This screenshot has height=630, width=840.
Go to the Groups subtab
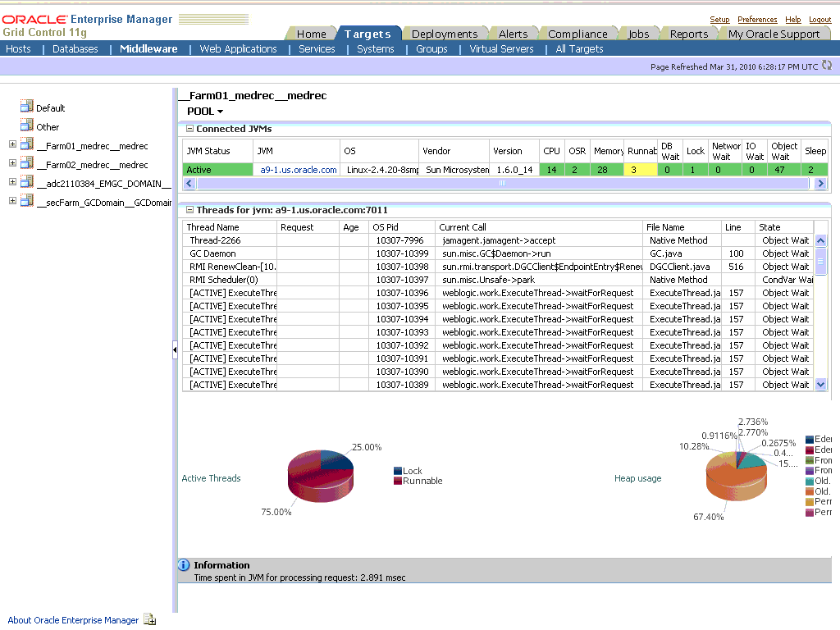[431, 48]
